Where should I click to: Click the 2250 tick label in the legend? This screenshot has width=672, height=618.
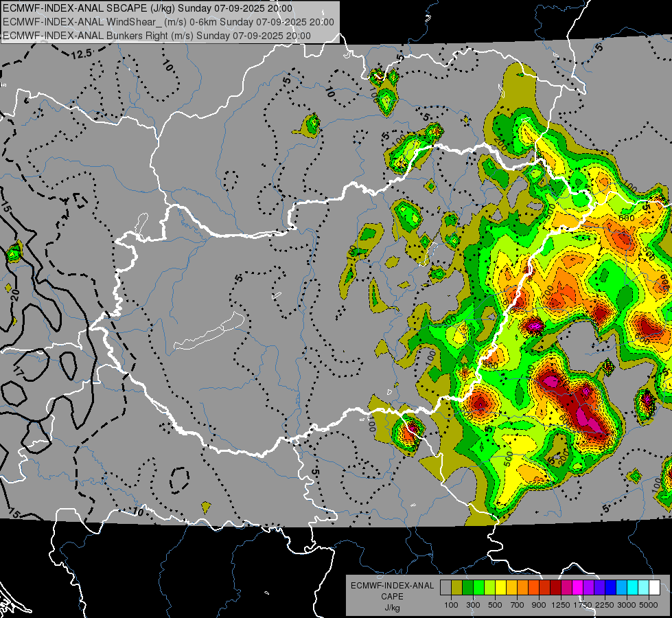click(x=605, y=605)
